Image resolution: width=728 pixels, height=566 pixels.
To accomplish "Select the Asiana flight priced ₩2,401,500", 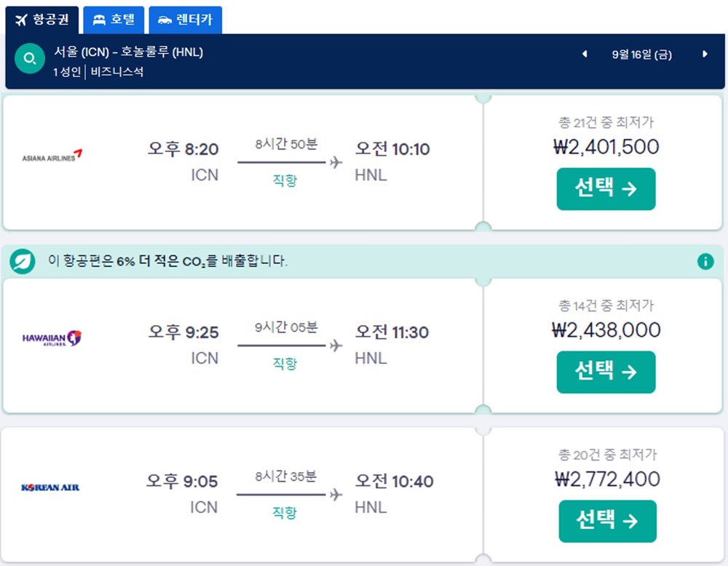I will [606, 189].
